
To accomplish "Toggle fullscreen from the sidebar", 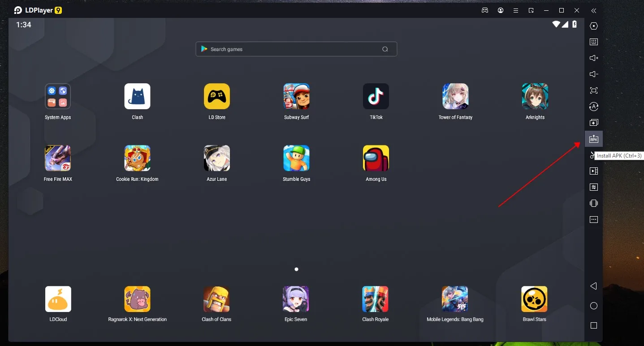I will 594,90.
